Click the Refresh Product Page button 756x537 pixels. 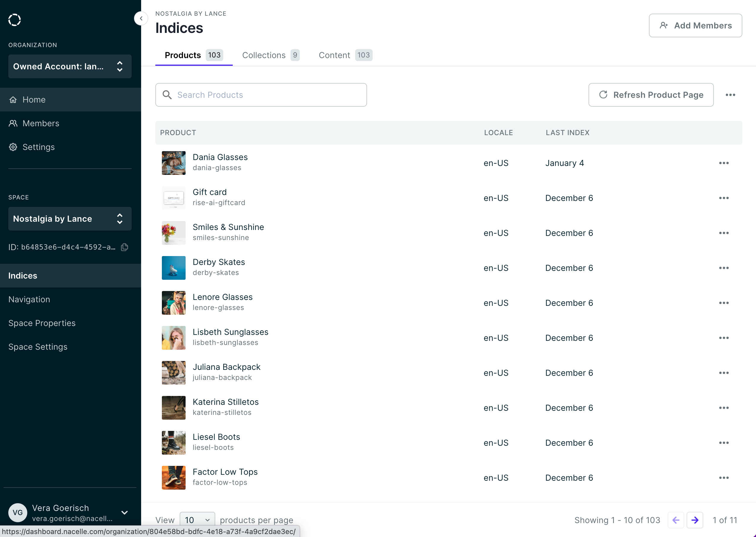(x=650, y=95)
